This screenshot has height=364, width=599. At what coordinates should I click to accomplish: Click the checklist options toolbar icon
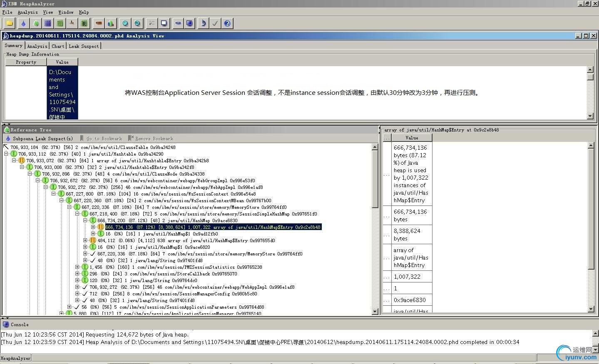coord(152,23)
